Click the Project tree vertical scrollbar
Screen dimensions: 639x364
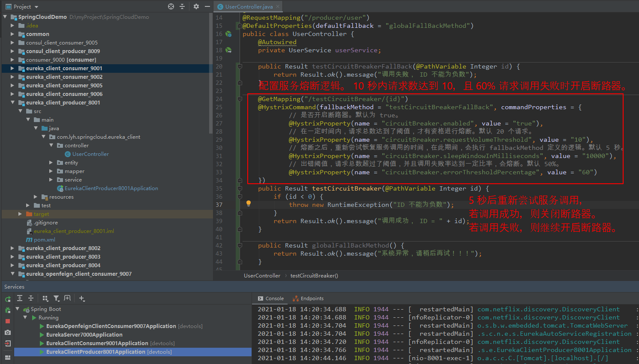210,73
